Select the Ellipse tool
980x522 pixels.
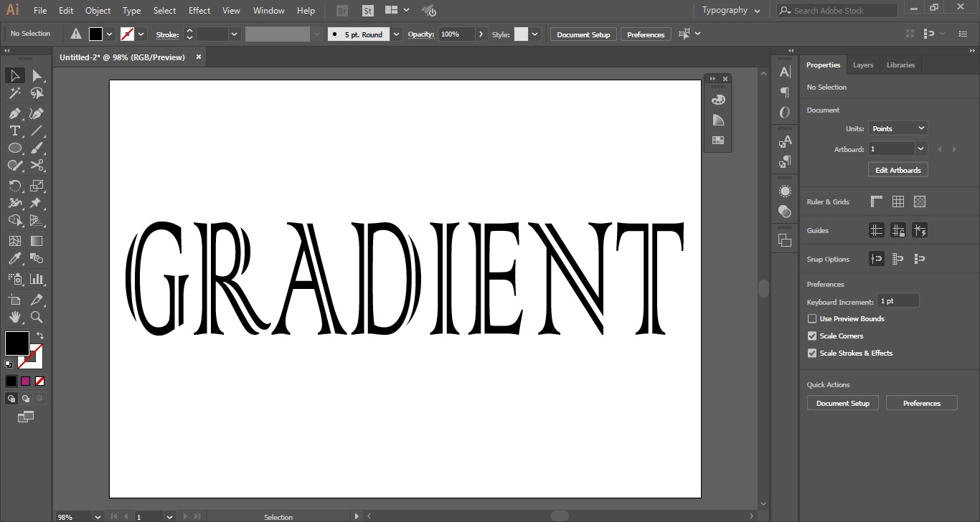15,148
